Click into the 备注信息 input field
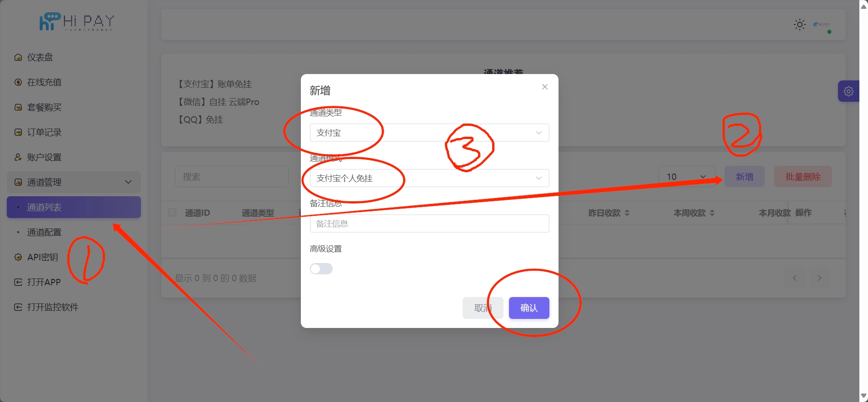Image resolution: width=868 pixels, height=402 pixels. (429, 223)
